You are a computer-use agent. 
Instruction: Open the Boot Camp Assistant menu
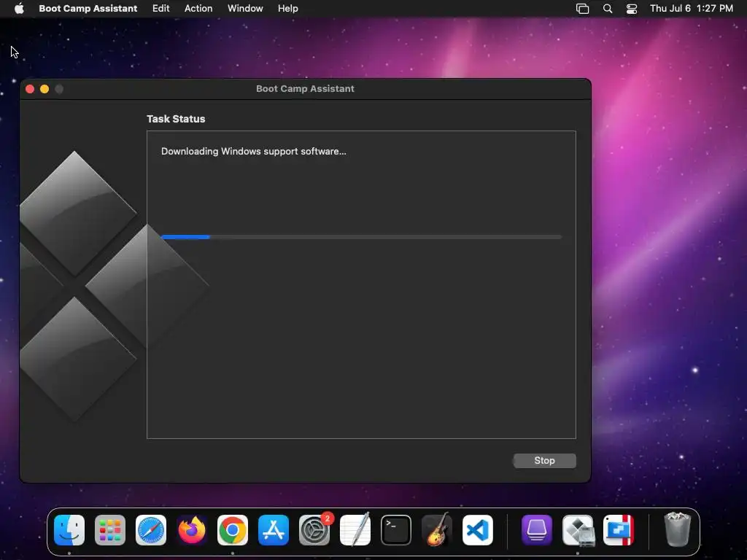pos(88,9)
